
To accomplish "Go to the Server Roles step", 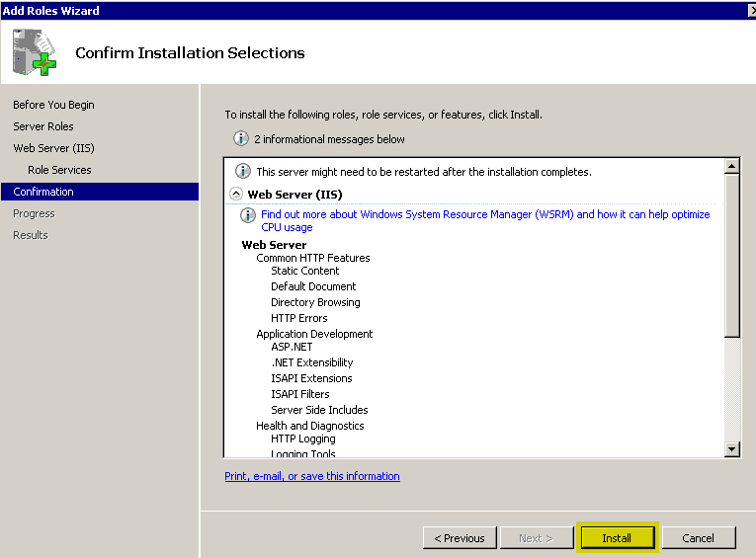I will (x=43, y=126).
